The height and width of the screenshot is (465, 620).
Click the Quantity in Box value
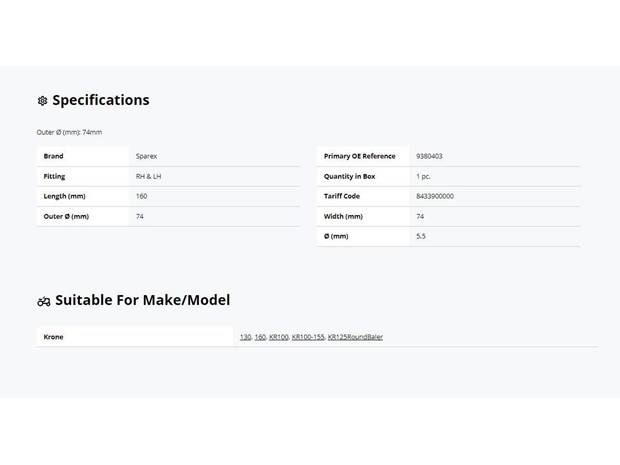[x=423, y=176]
